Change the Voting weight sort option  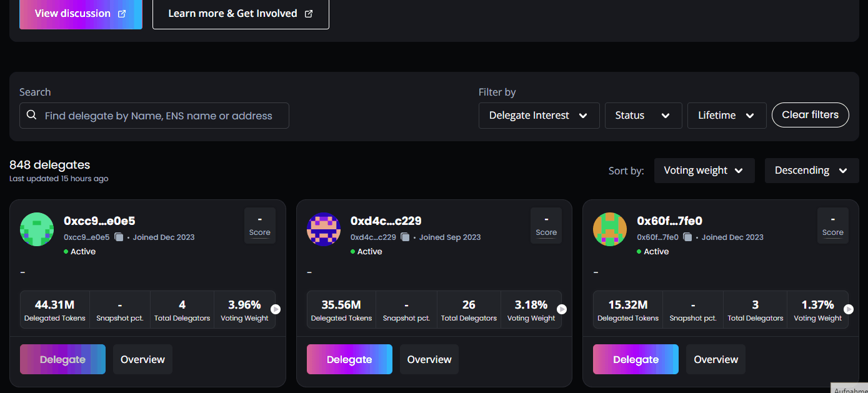[x=704, y=171]
